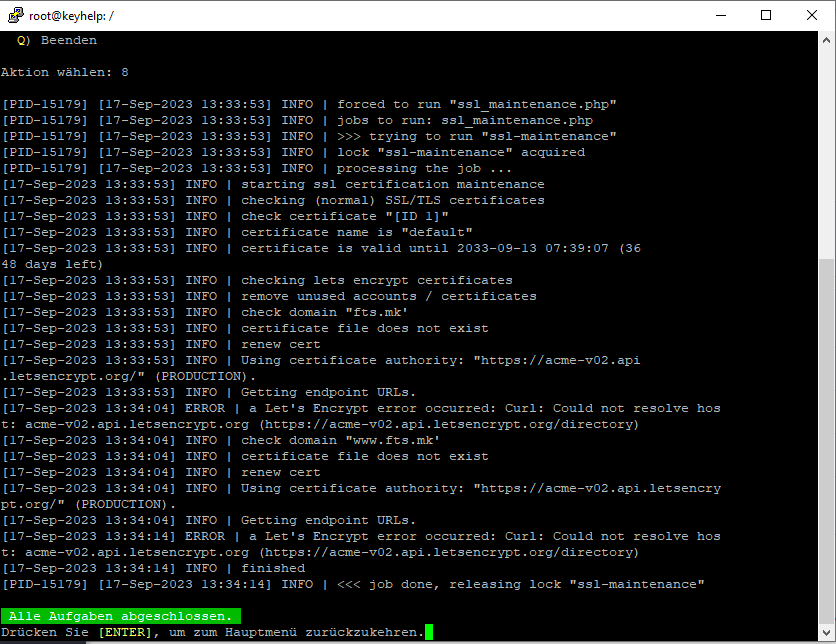Click the scrollbar down arrow
This screenshot has width=836, height=644.
(826, 634)
